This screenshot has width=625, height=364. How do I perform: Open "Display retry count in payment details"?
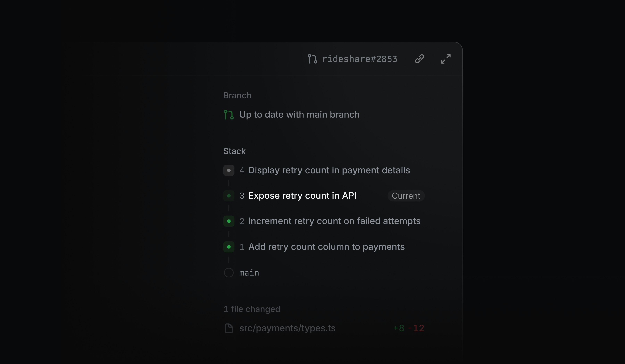pyautogui.click(x=329, y=171)
